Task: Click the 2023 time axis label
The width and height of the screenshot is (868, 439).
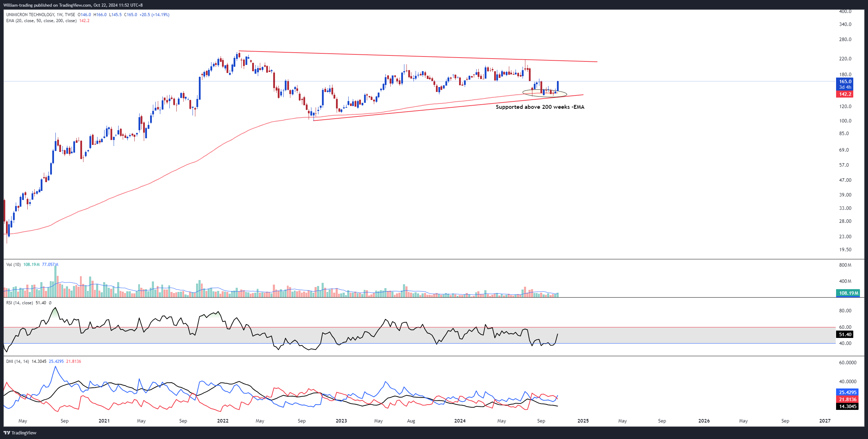Action: 341,421
